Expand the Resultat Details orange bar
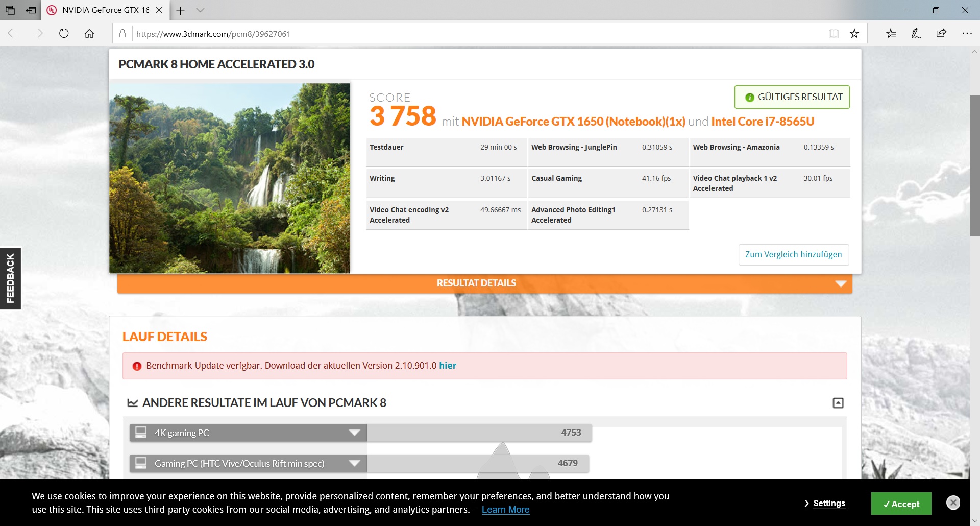The height and width of the screenshot is (526, 980). point(485,283)
